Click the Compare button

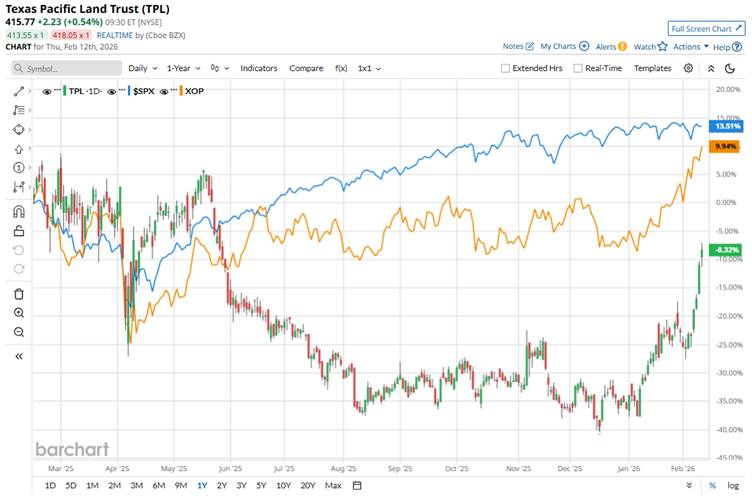pyautogui.click(x=306, y=68)
